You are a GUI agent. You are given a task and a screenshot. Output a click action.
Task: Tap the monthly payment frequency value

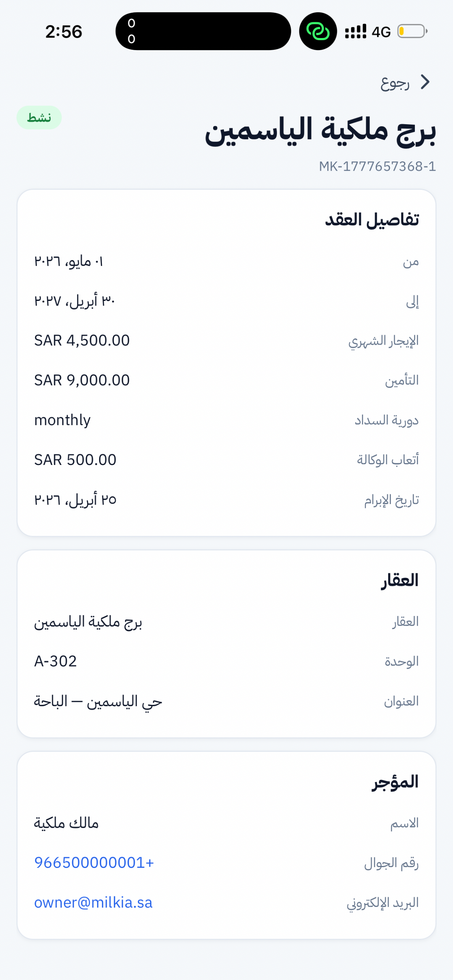(62, 421)
